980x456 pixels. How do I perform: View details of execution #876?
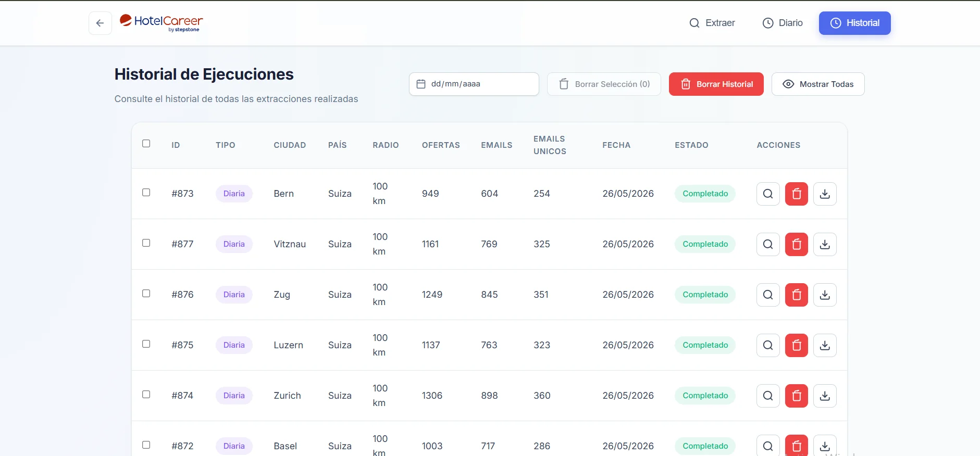768,295
